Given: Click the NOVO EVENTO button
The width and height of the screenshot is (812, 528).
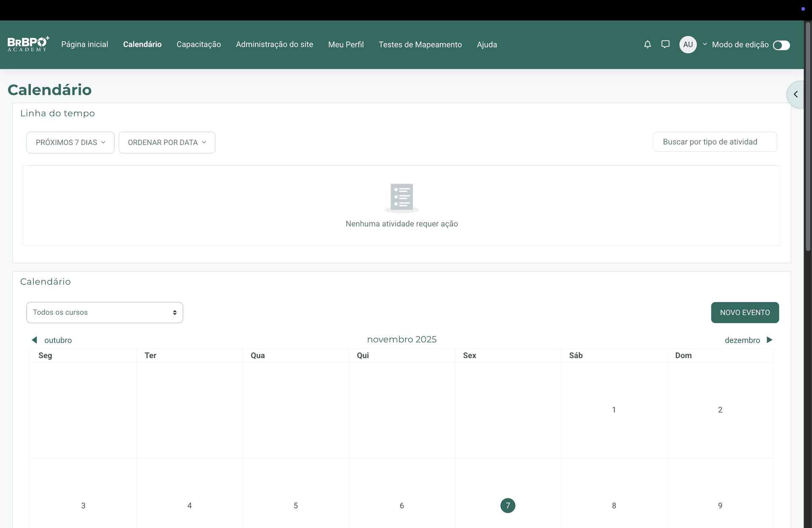Looking at the screenshot, I should click(x=745, y=312).
